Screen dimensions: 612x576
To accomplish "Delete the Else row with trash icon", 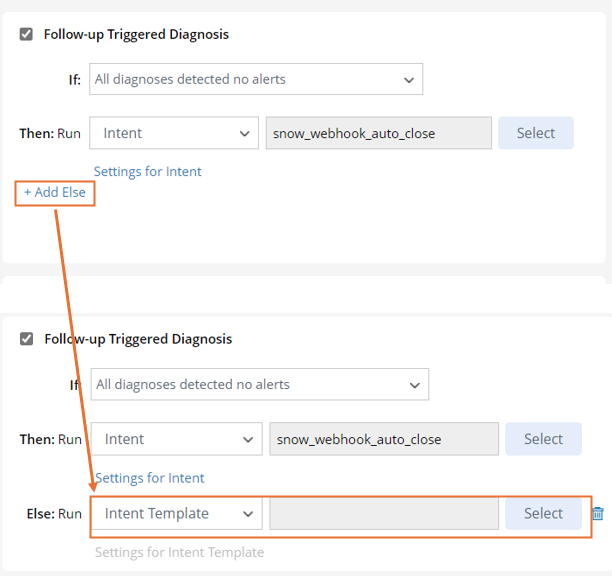I will (598, 514).
